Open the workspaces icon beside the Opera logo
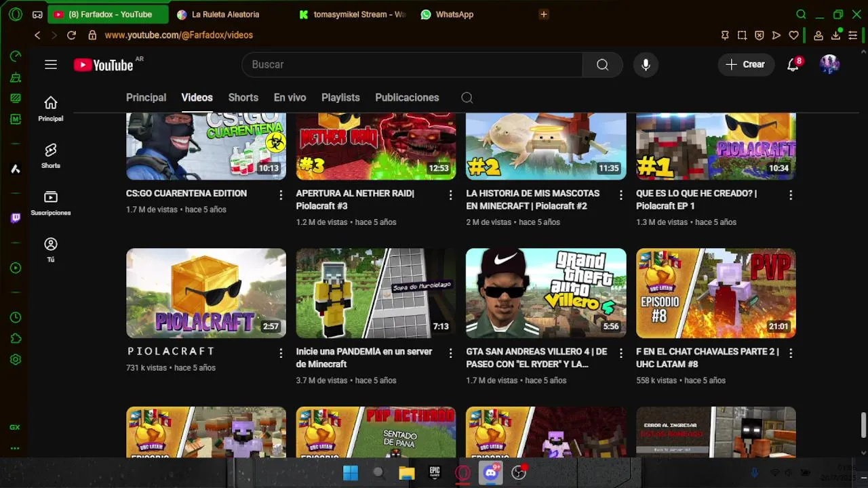This screenshot has height=488, width=868. (x=37, y=14)
